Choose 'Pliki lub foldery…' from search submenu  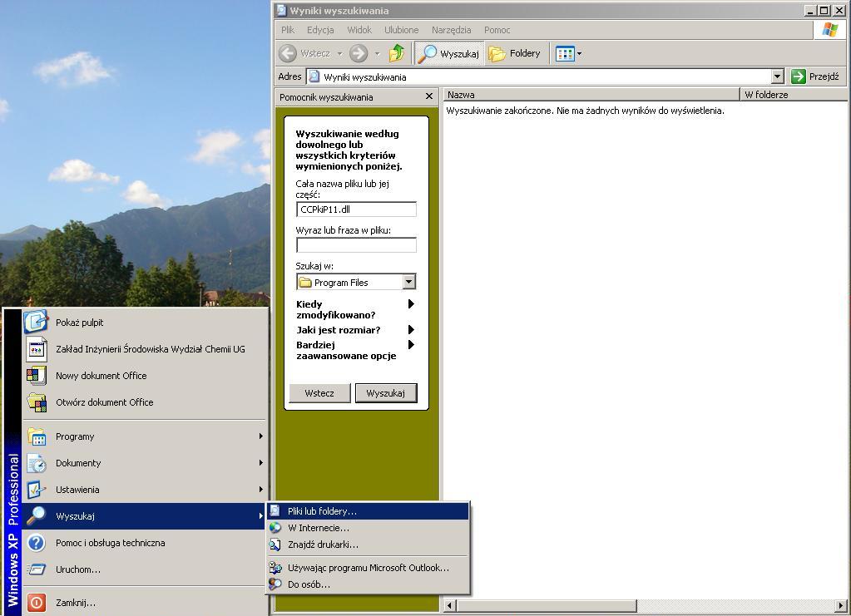(368, 510)
